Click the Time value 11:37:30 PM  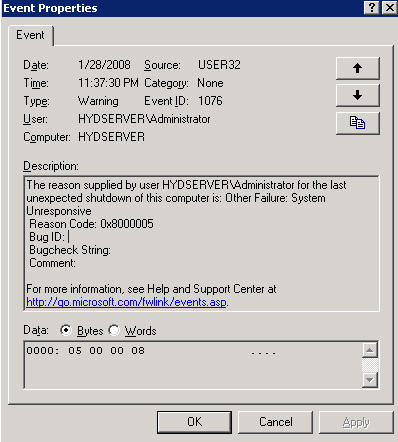pos(108,83)
